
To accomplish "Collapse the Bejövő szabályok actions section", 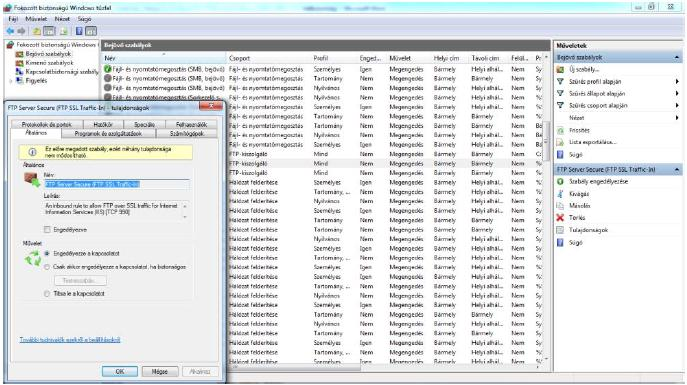I will pos(677,57).
